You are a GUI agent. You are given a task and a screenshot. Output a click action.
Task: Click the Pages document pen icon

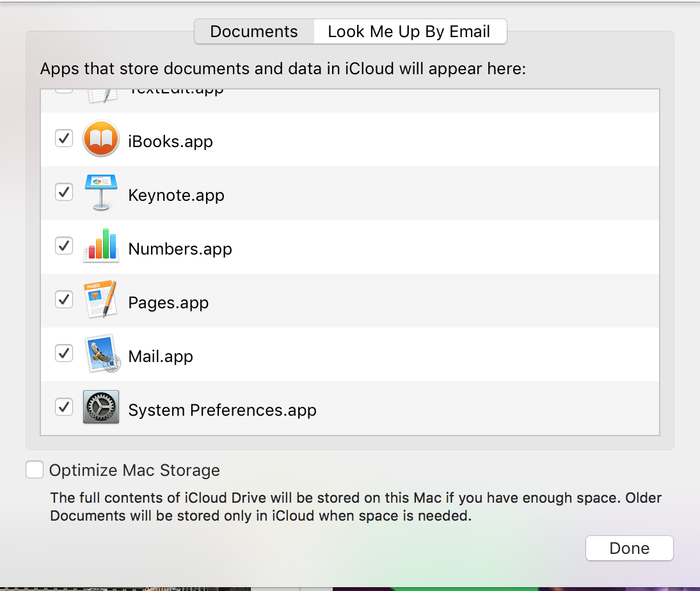(101, 300)
